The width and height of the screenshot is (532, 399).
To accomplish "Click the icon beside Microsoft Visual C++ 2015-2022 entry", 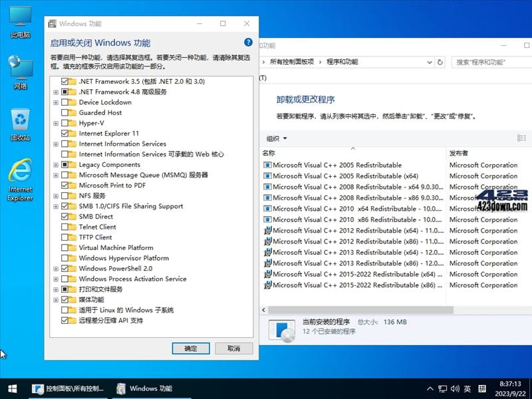I will [268, 274].
